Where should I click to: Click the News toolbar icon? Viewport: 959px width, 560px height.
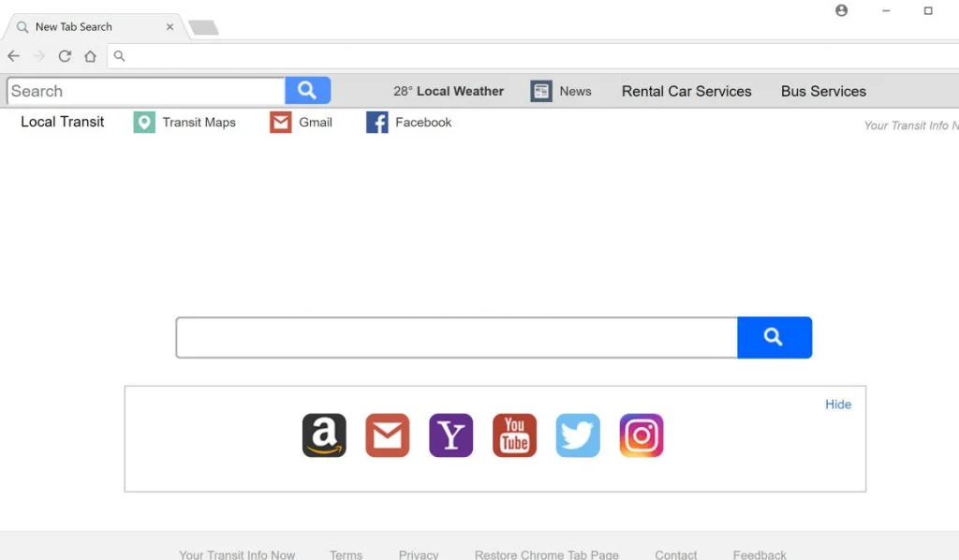pos(541,91)
